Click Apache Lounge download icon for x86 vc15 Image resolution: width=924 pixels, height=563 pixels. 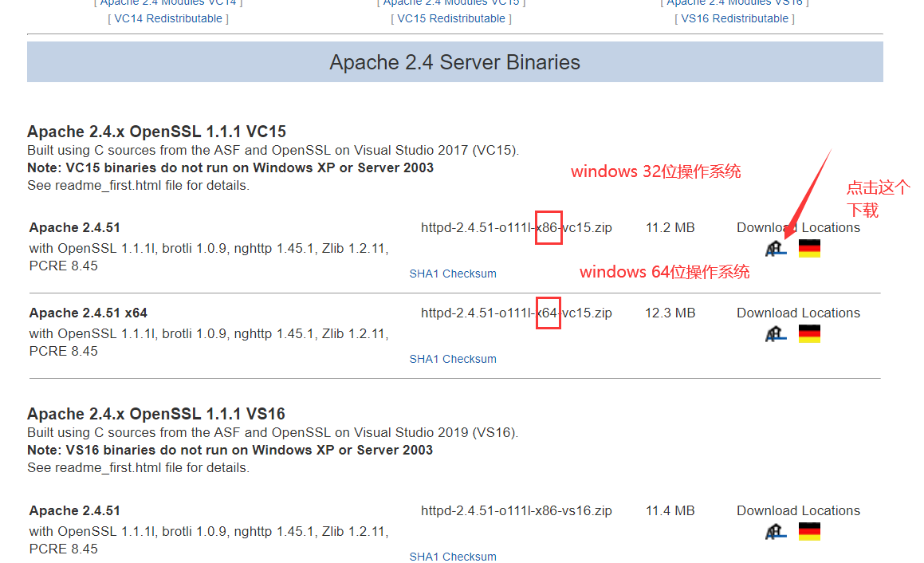point(776,248)
